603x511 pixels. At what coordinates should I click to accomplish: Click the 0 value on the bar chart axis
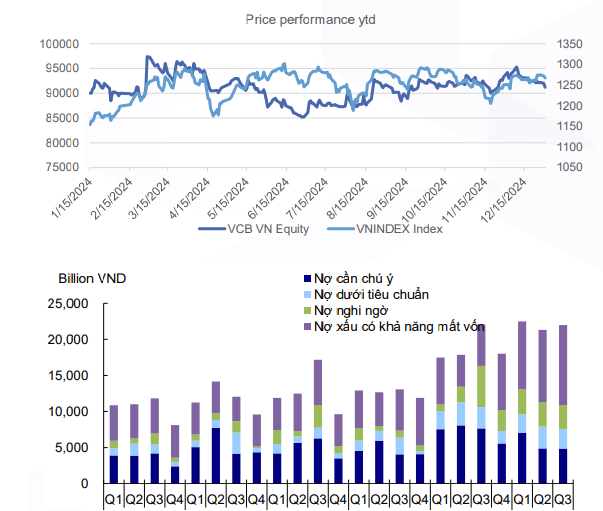point(85,483)
